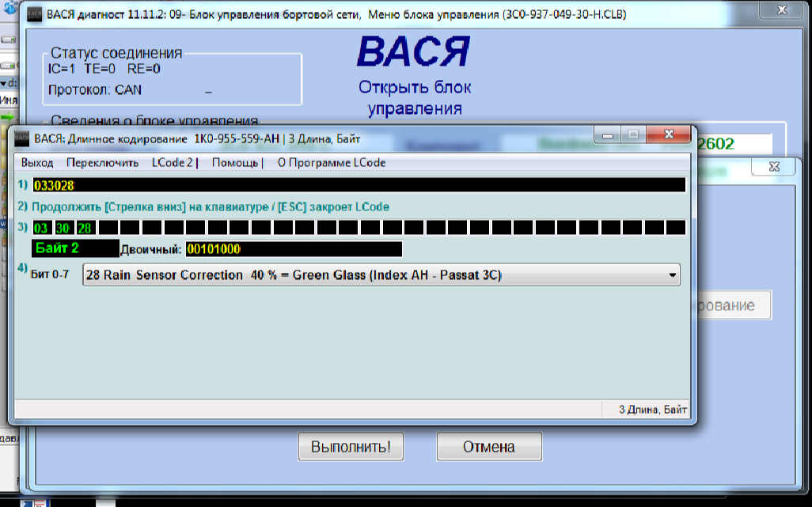The height and width of the screenshot is (507, 812).
Task: Click the LCode window title icon
Action: (21, 138)
